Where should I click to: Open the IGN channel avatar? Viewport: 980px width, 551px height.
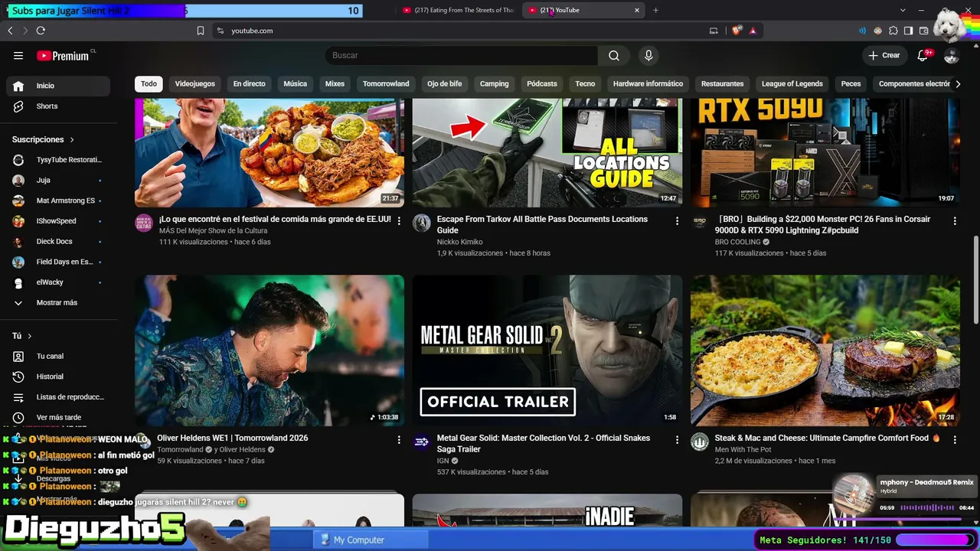pyautogui.click(x=422, y=442)
